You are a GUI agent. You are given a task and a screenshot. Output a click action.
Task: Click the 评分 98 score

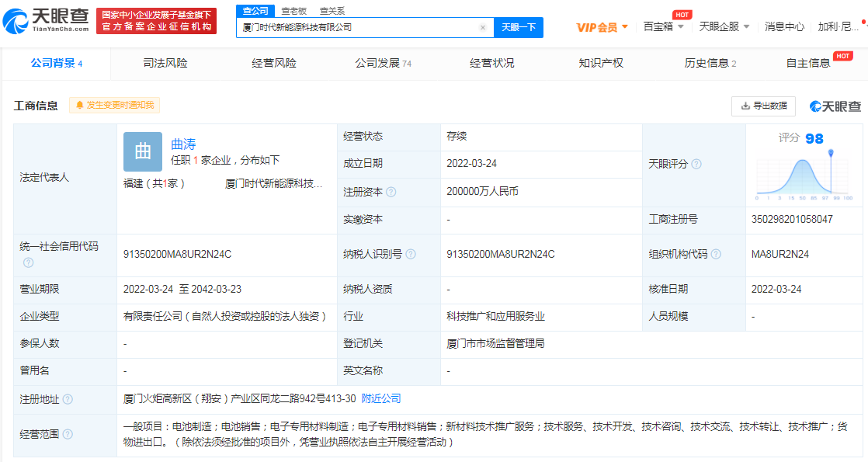click(x=801, y=138)
